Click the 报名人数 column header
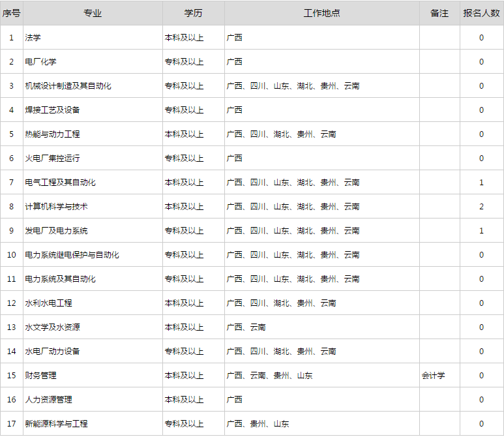Screen dimensions: 504x437 click(481, 13)
